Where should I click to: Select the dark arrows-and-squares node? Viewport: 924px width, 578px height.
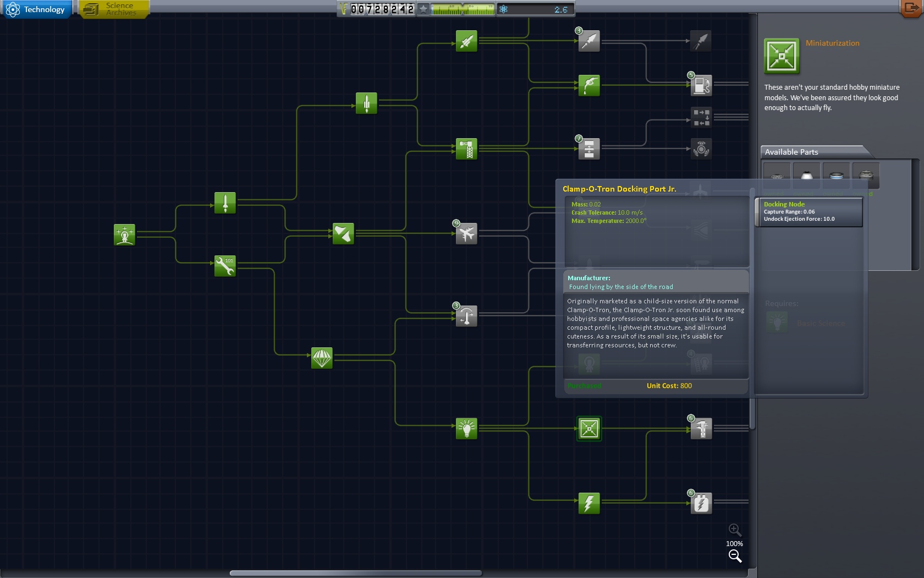tap(701, 117)
